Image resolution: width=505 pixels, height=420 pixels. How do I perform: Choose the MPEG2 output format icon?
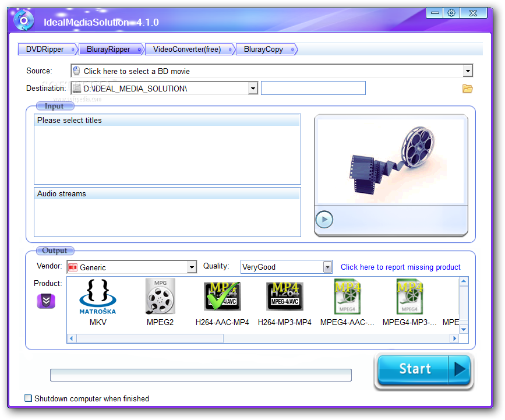point(160,296)
